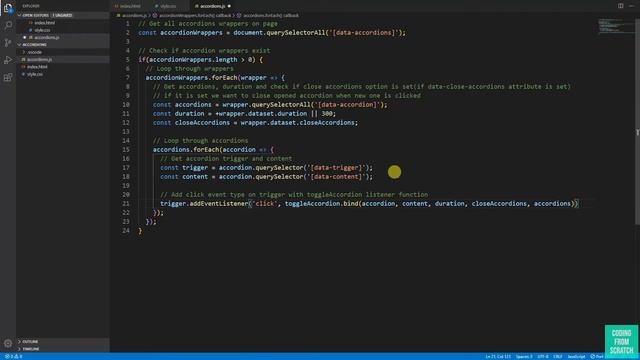Switch to the style.css editor tab
The height and width of the screenshot is (360, 640).
click(x=167, y=6)
